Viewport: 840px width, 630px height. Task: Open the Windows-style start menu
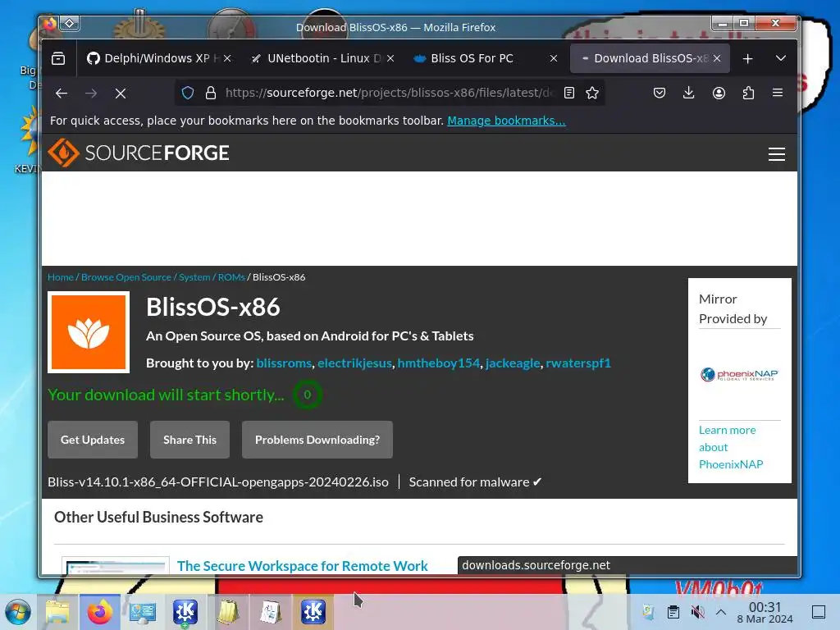[x=18, y=612]
